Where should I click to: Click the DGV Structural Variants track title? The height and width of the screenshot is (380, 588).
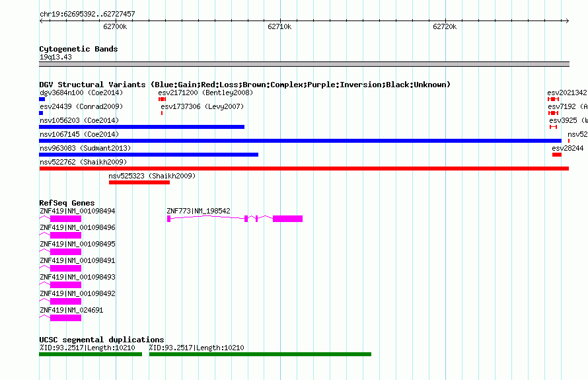pyautogui.click(x=244, y=85)
